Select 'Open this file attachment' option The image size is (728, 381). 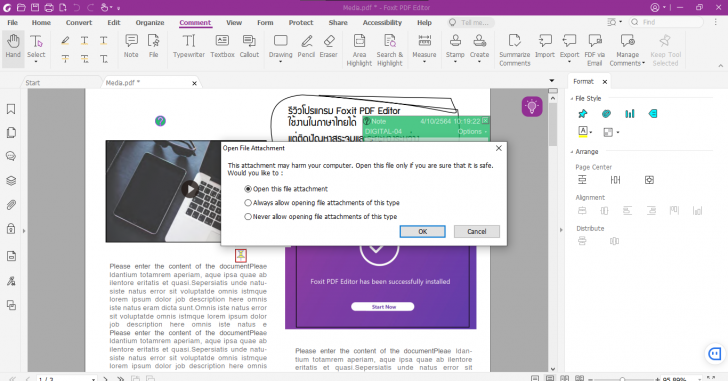(x=248, y=189)
